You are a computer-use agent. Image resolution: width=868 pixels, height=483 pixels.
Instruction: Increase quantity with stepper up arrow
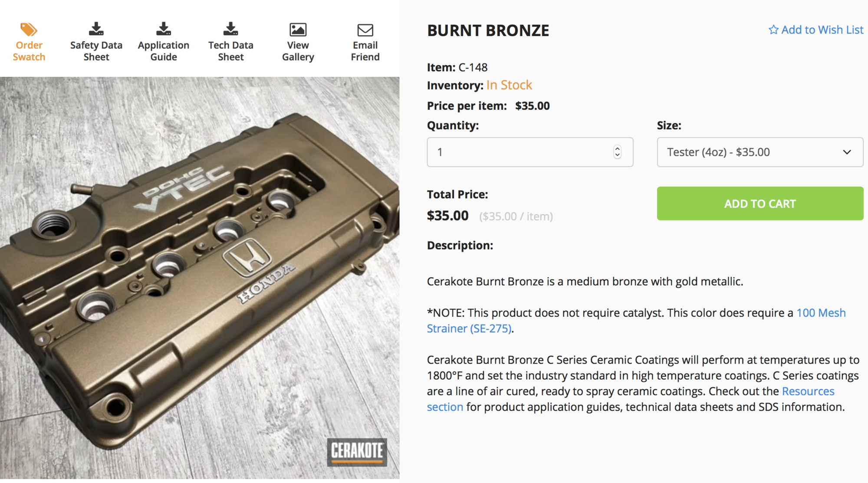(x=617, y=148)
